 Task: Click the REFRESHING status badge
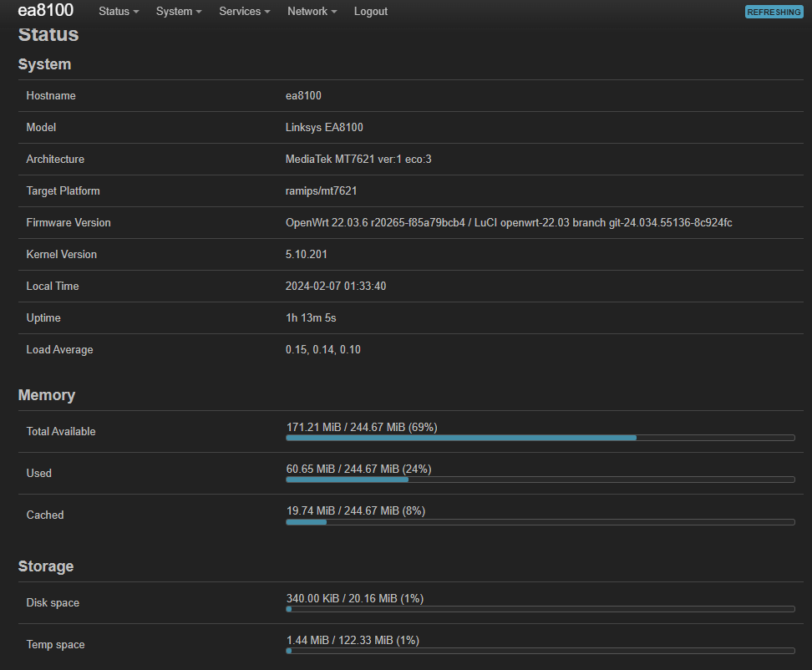point(774,12)
